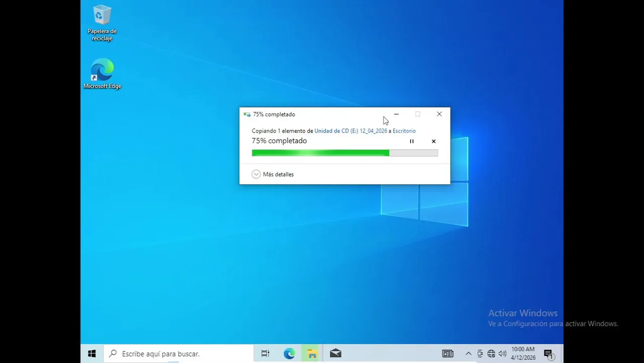Open the clock showing 10:00 AM

click(x=523, y=353)
